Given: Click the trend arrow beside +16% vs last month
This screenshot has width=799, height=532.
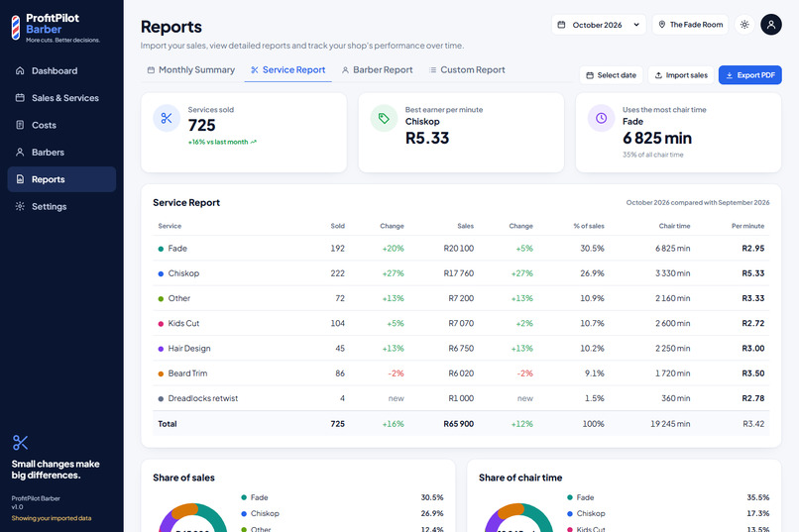Looking at the screenshot, I should click(x=254, y=142).
